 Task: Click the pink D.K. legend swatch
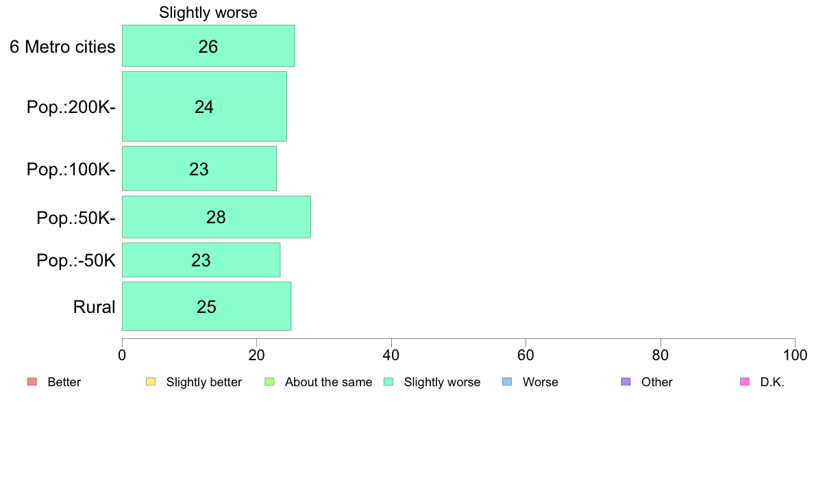[x=745, y=382]
